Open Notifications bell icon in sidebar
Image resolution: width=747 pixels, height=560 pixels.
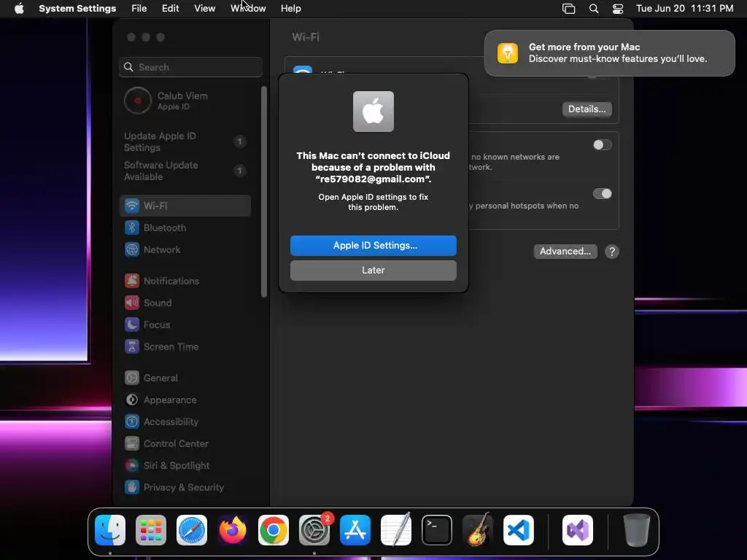[132, 281]
